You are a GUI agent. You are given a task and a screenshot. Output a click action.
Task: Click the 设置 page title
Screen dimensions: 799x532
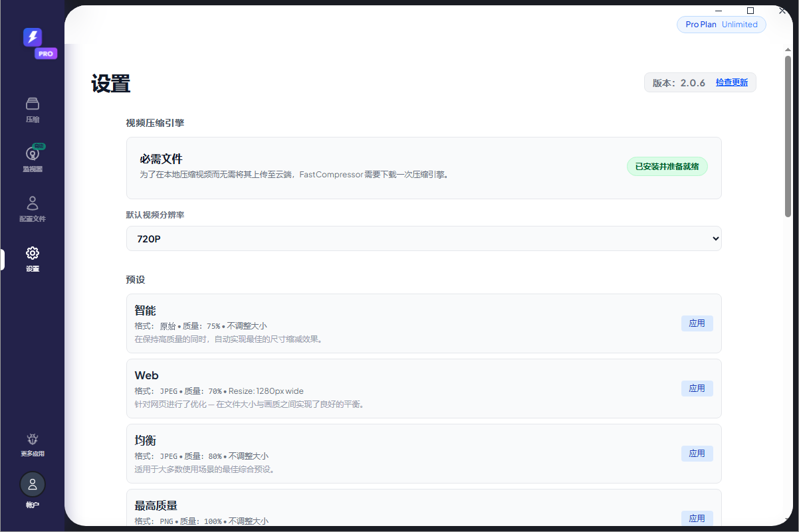(111, 84)
